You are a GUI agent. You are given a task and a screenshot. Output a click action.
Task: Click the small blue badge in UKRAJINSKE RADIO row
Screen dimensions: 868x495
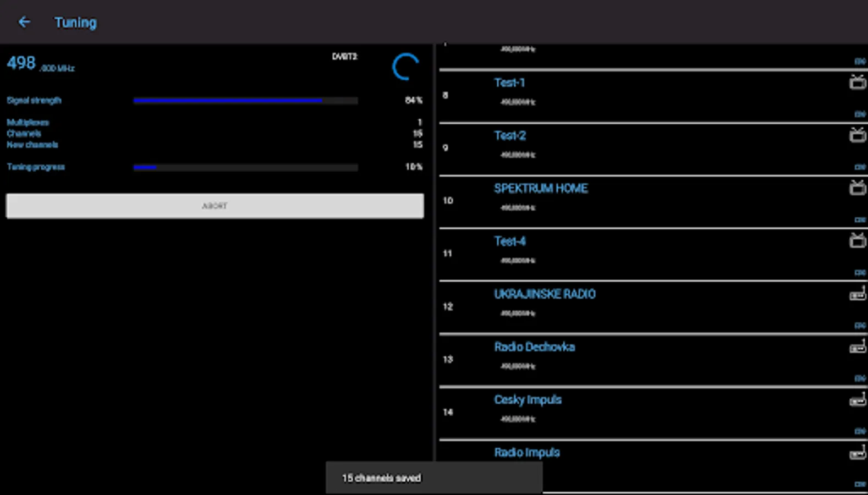click(x=860, y=326)
